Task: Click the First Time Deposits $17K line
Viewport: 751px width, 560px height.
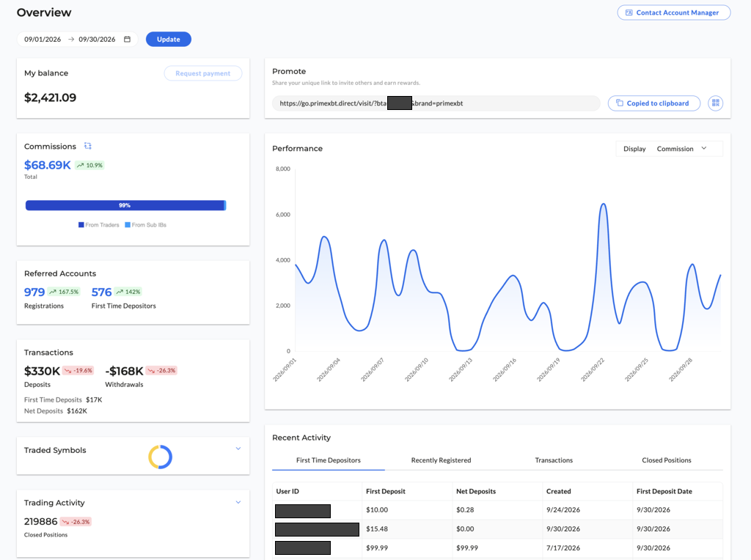Action: 63,399
